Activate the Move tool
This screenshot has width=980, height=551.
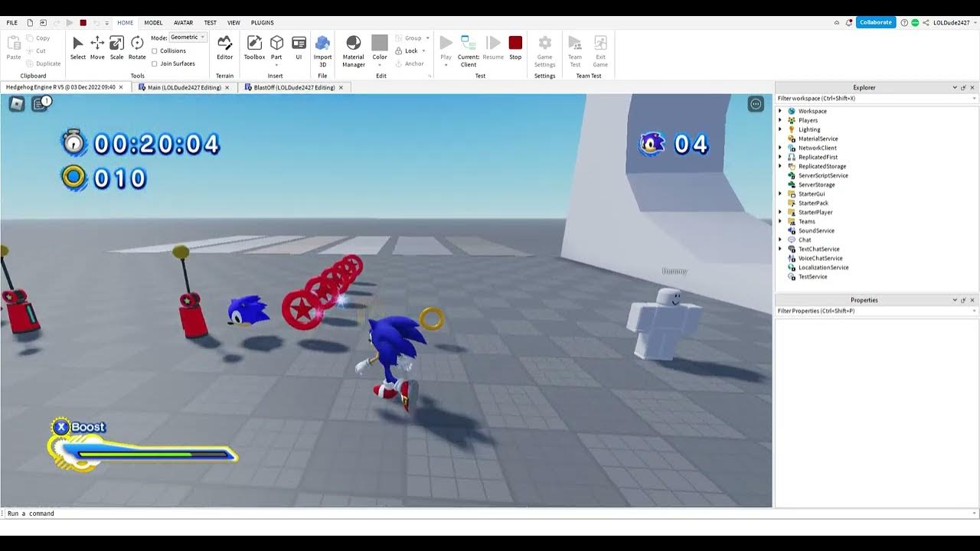pos(97,47)
